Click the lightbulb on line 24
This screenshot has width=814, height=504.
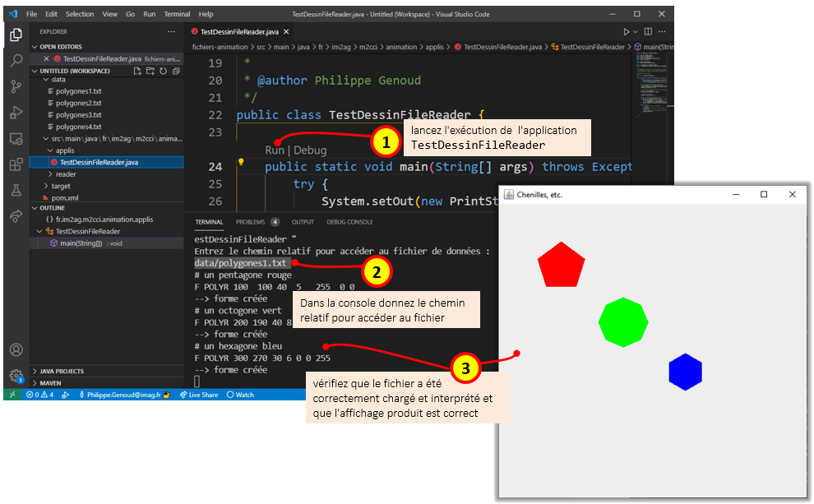(x=242, y=163)
